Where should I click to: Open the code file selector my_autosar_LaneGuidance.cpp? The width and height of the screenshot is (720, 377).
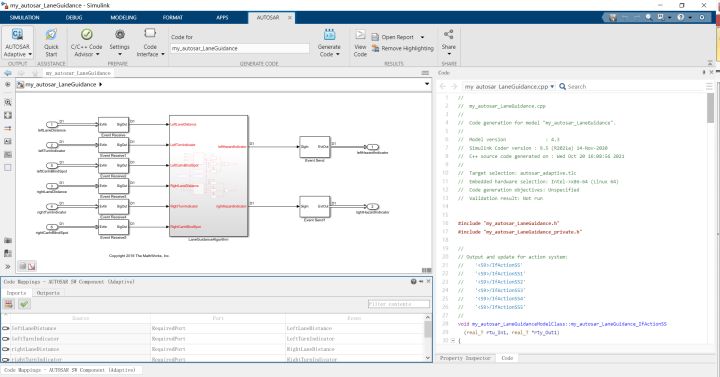point(509,86)
